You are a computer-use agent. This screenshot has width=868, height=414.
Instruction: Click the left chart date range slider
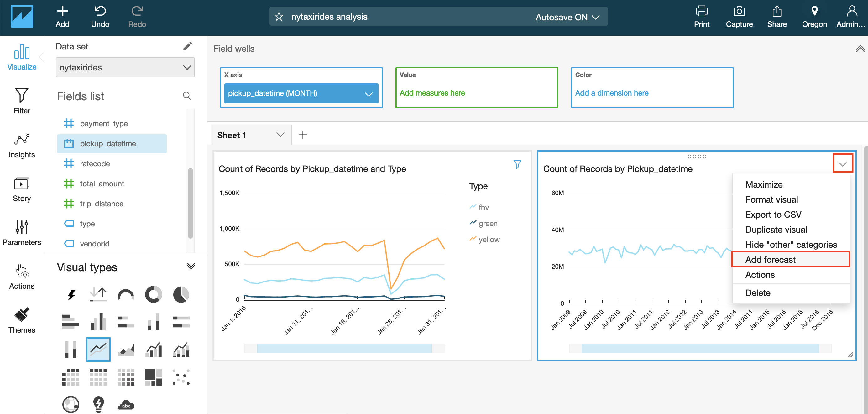(x=344, y=349)
